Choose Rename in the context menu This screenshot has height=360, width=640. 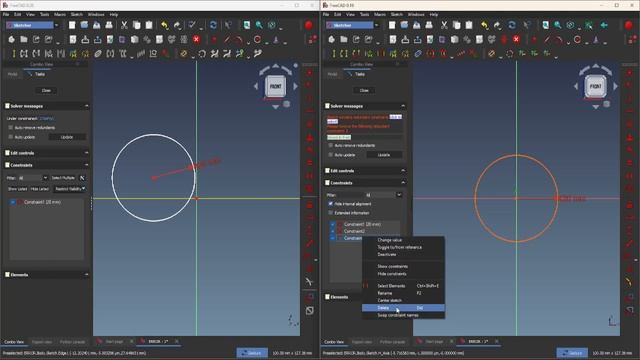tap(403, 293)
